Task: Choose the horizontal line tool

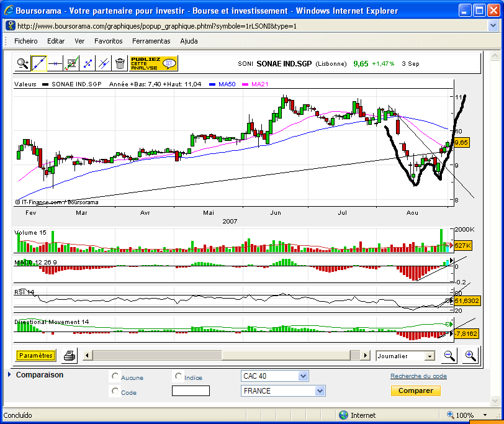Action: click(55, 63)
